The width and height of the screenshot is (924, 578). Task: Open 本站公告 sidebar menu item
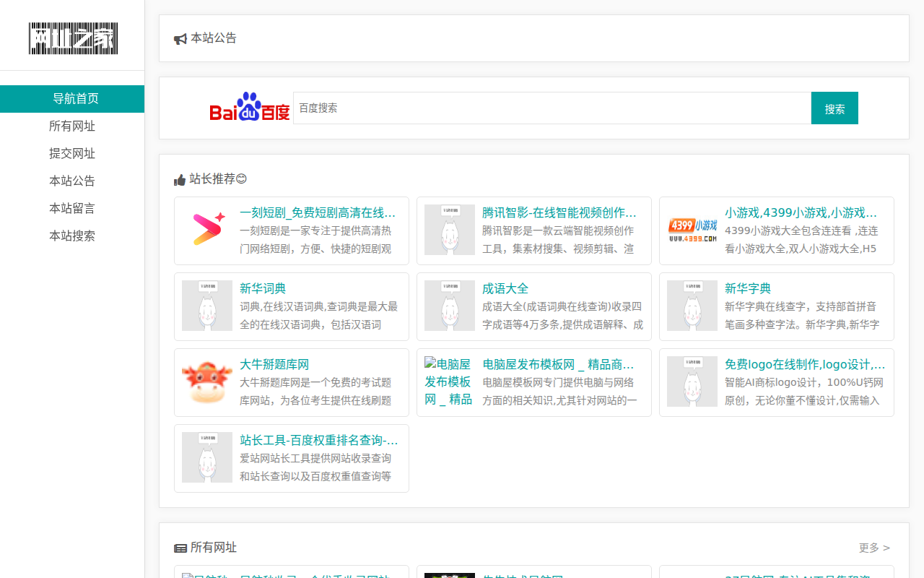coord(72,181)
